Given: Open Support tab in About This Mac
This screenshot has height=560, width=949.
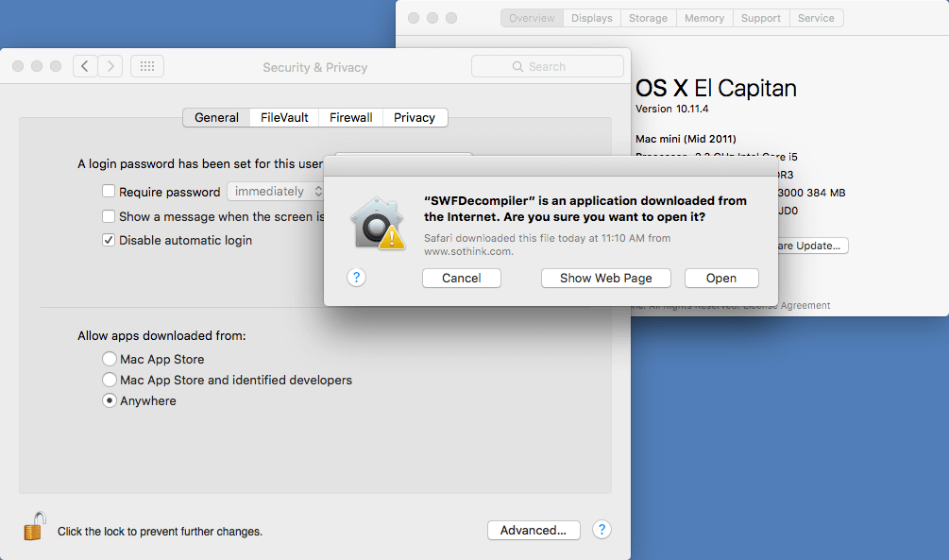Looking at the screenshot, I should [761, 18].
